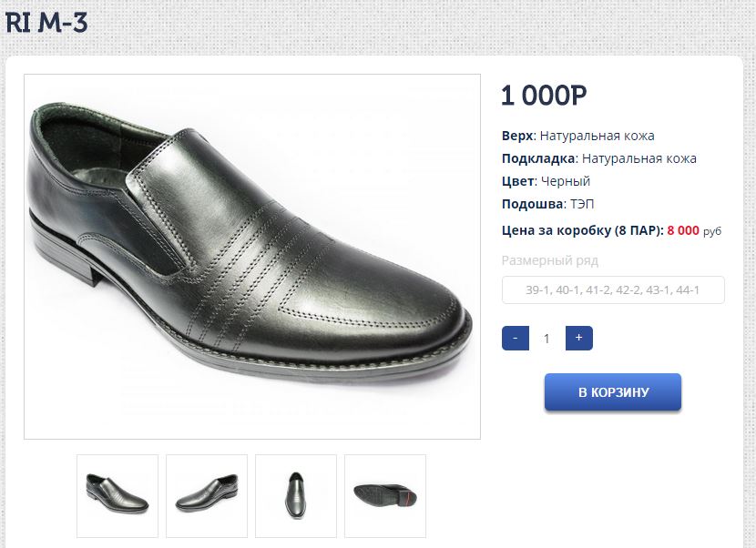View the shoe sole thumbnail
756x548 pixels.
(x=385, y=496)
